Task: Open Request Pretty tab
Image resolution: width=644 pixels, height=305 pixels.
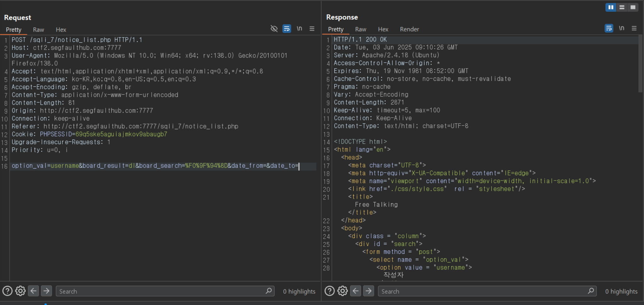Action: click(x=14, y=30)
